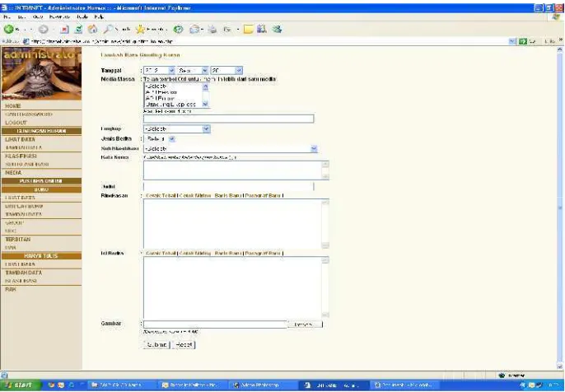Open the Help menu
Image resolution: width=565 pixels, height=392 pixels.
click(99, 17)
